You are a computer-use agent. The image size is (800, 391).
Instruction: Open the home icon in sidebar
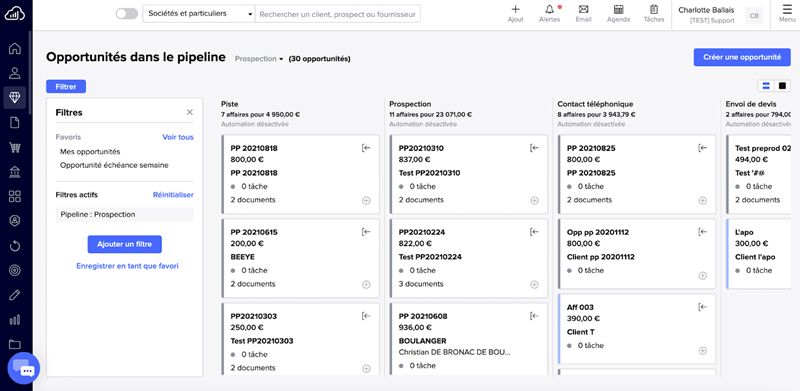[15, 48]
